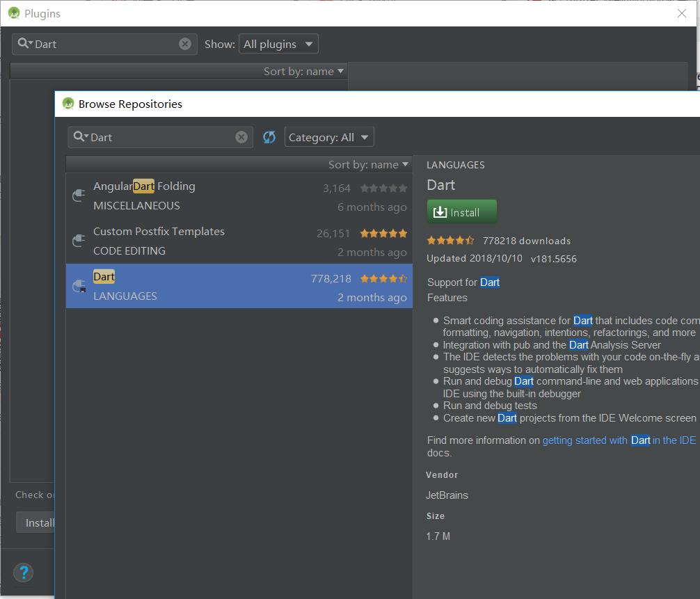
Task: Click the CODE EDITING category label
Action: 129,251
